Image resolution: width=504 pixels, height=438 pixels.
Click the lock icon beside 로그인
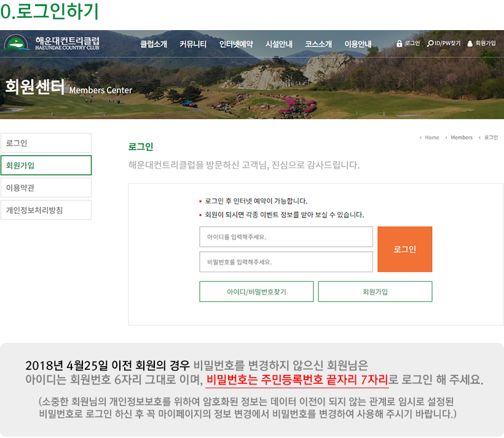[400, 44]
